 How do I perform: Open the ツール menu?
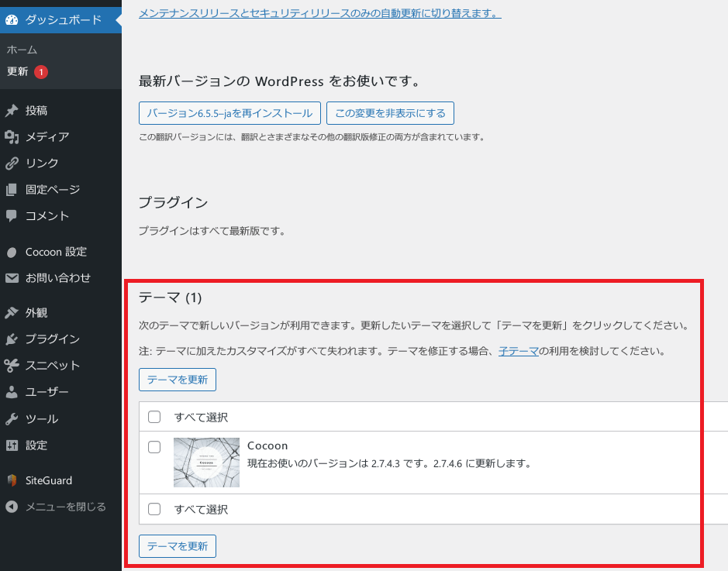click(x=60, y=419)
